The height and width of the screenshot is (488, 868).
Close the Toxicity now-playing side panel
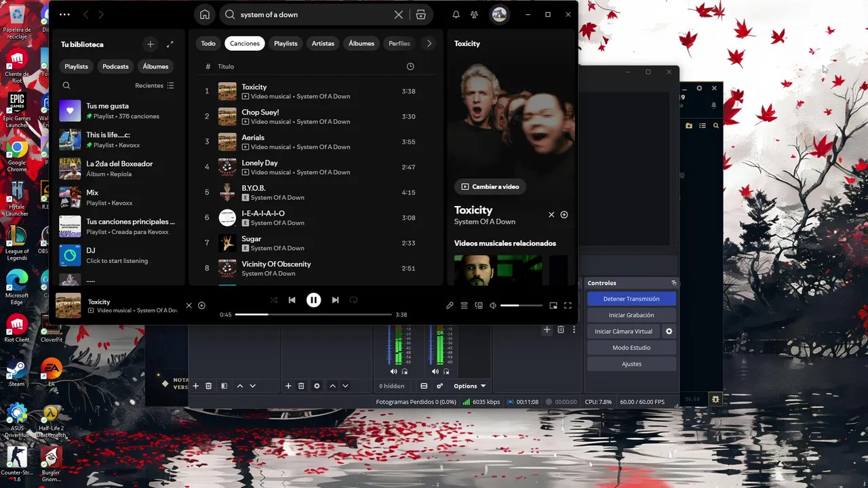(551, 214)
